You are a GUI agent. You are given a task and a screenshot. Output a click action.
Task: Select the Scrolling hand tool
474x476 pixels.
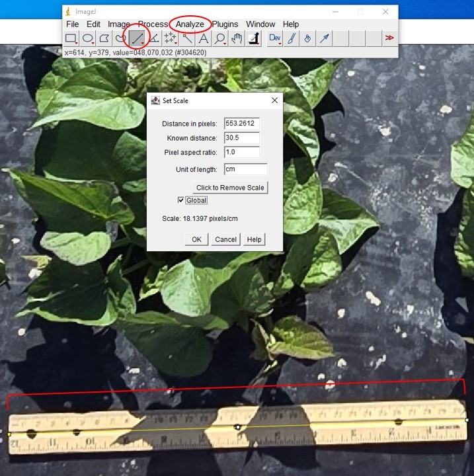pyautogui.click(x=237, y=38)
